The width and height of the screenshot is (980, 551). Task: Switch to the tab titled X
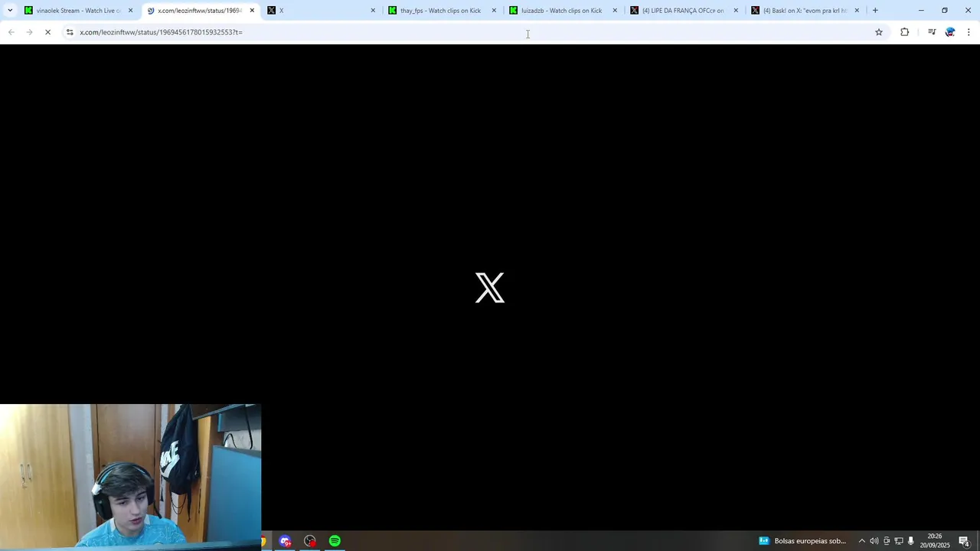pos(322,11)
